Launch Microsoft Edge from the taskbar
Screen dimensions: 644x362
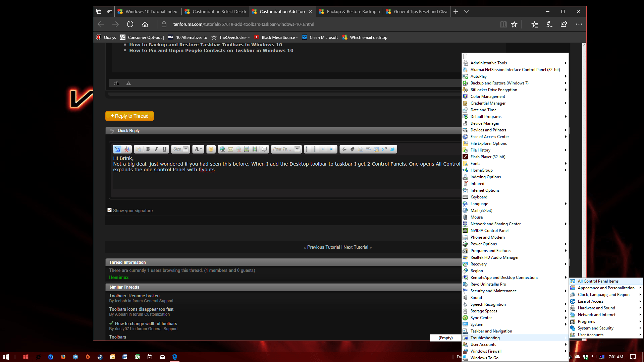(174, 357)
